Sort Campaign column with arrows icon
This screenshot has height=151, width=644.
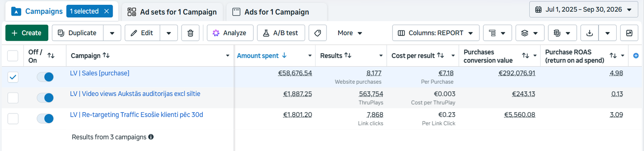point(106,55)
